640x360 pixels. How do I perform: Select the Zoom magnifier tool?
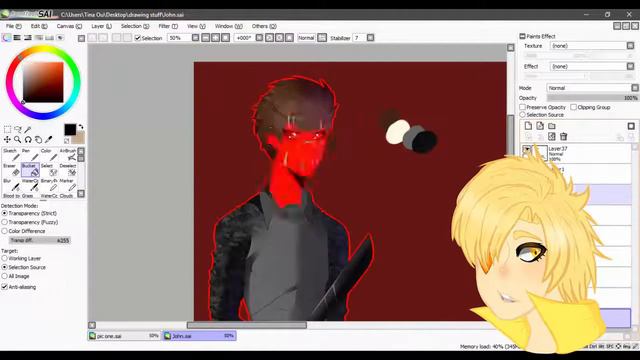click(18, 140)
